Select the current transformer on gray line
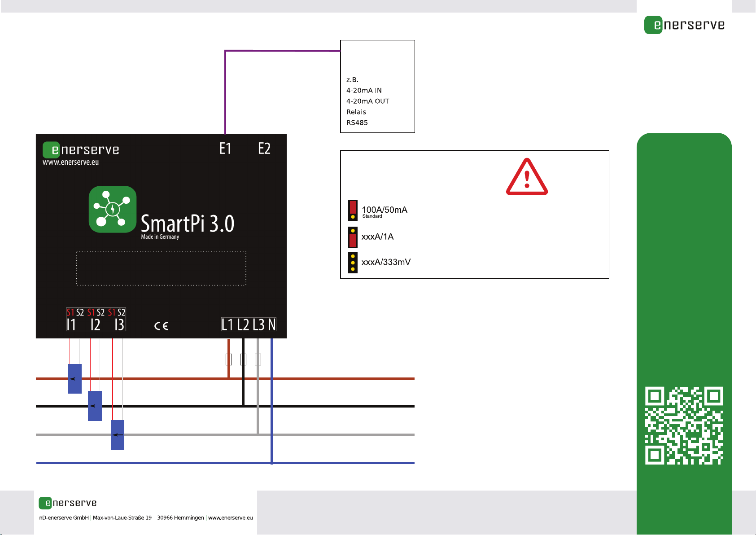The height and width of the screenshot is (535, 756). (x=118, y=434)
